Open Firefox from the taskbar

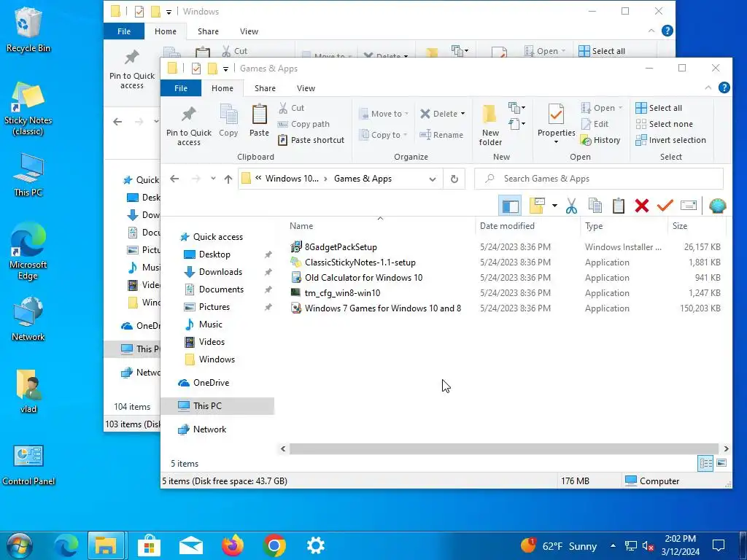click(233, 545)
